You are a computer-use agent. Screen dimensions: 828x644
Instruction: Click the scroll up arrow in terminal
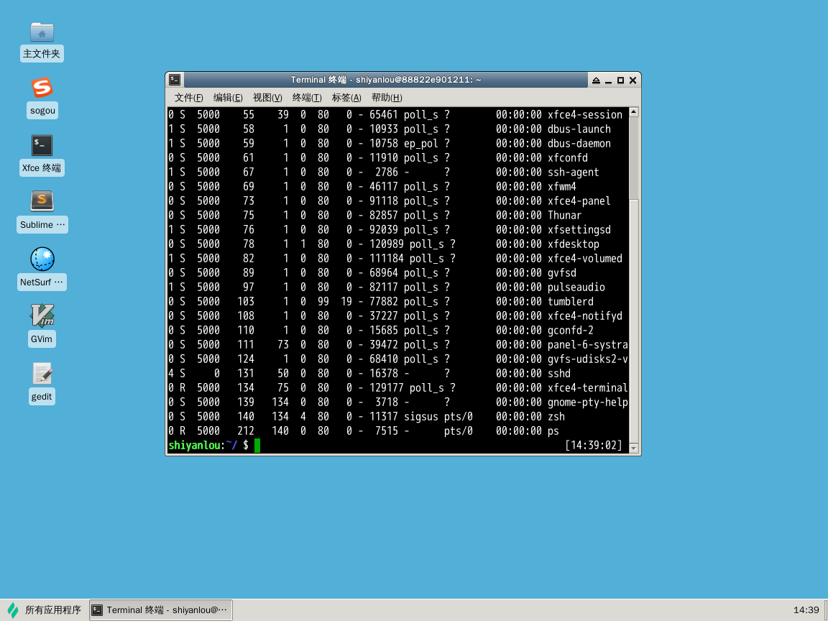point(633,112)
